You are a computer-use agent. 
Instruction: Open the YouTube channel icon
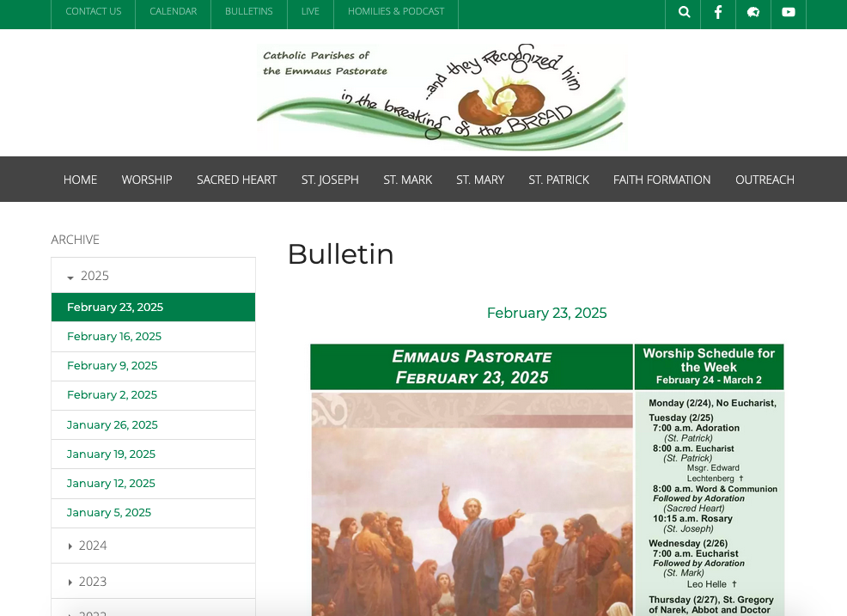point(788,12)
